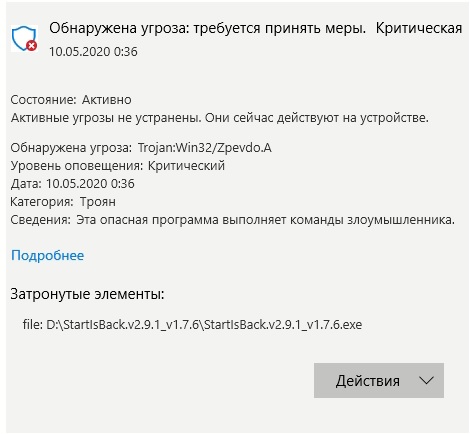The width and height of the screenshot is (470, 434).
Task: Open the Подробнее link
Action: (48, 255)
